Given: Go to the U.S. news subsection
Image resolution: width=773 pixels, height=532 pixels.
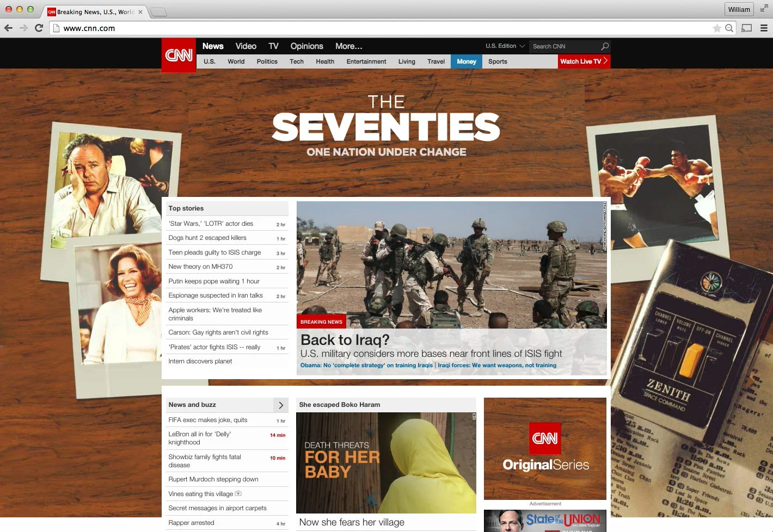Looking at the screenshot, I should point(210,61).
